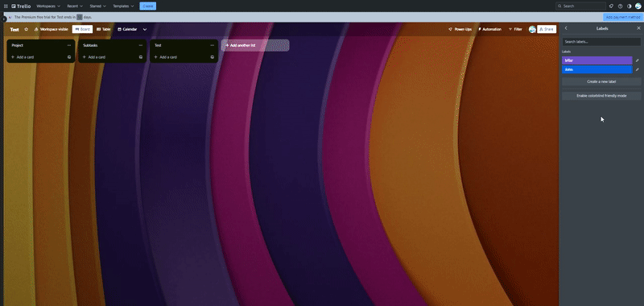Open the help information icon
Viewport: 644px width, 306px height.
tap(620, 6)
